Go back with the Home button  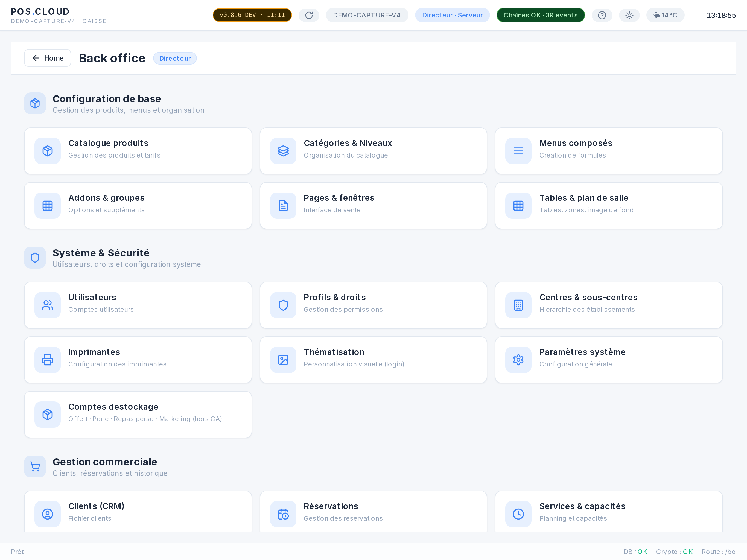tap(48, 58)
